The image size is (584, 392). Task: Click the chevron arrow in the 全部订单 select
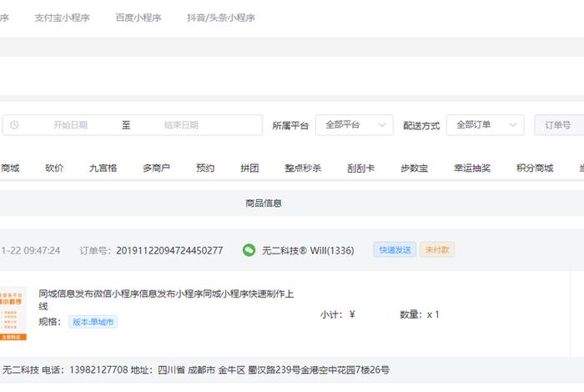513,125
